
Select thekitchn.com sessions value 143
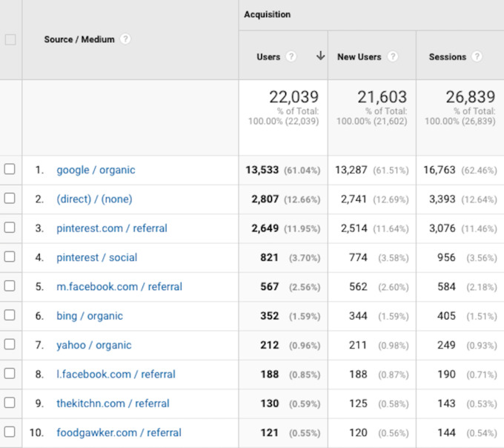click(446, 403)
